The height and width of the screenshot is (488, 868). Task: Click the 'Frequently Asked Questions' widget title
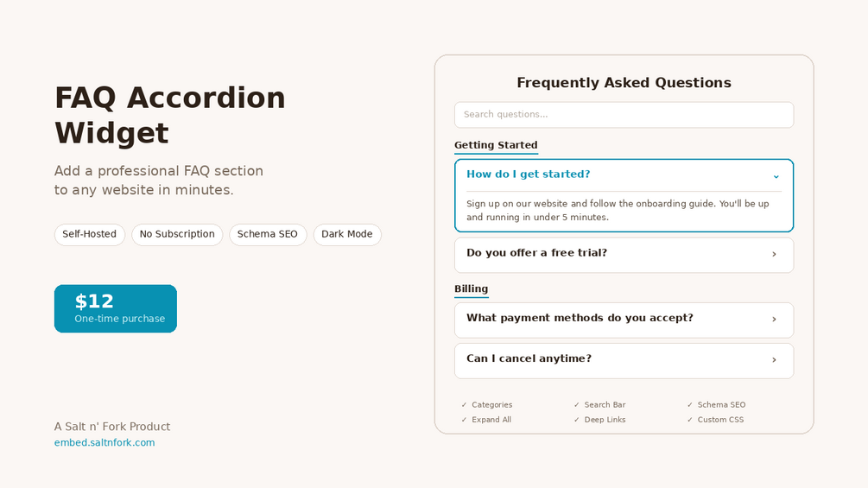click(624, 83)
